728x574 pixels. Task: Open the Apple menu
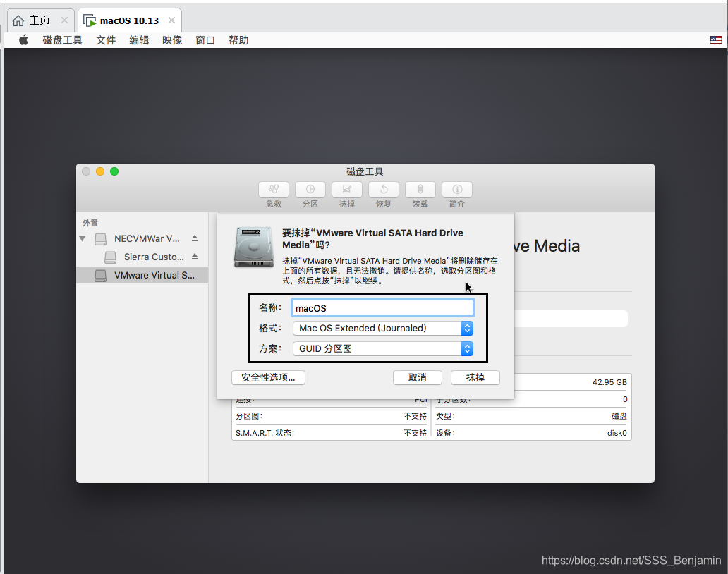pyautogui.click(x=23, y=40)
